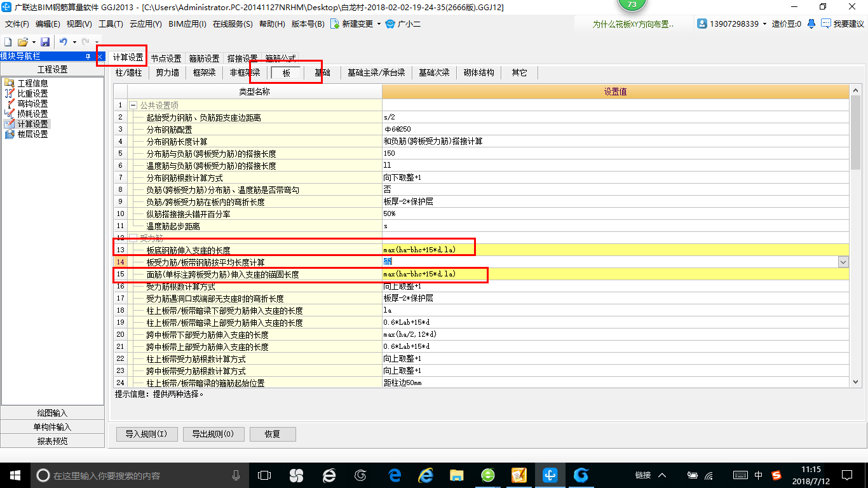This screenshot has height=488, width=868.
Task: Open the Action Center notification icon
Action: point(846,475)
